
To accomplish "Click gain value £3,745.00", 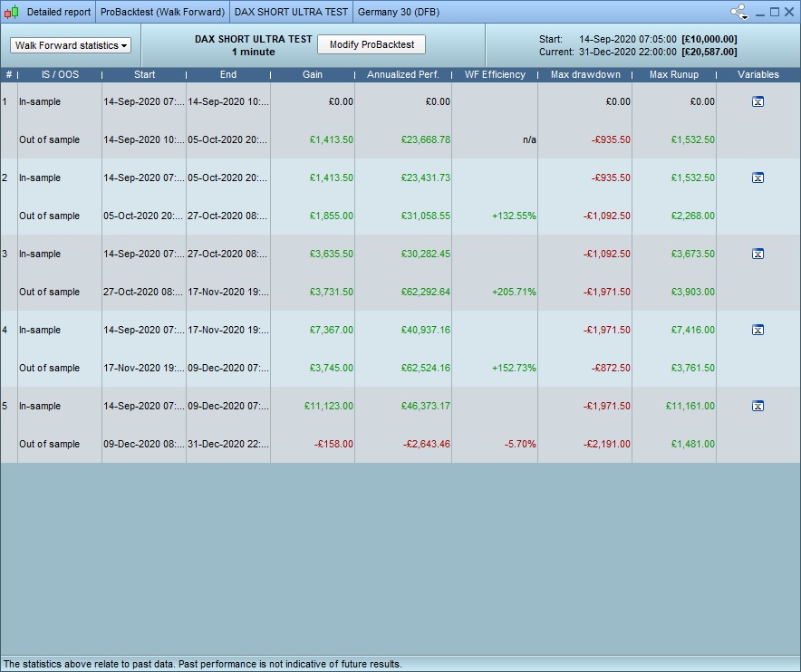I will point(331,369).
